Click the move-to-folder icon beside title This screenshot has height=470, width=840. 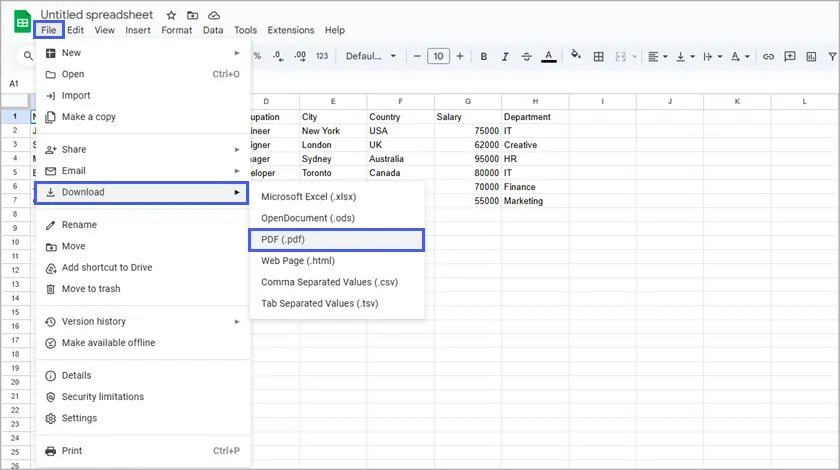pyautogui.click(x=192, y=15)
